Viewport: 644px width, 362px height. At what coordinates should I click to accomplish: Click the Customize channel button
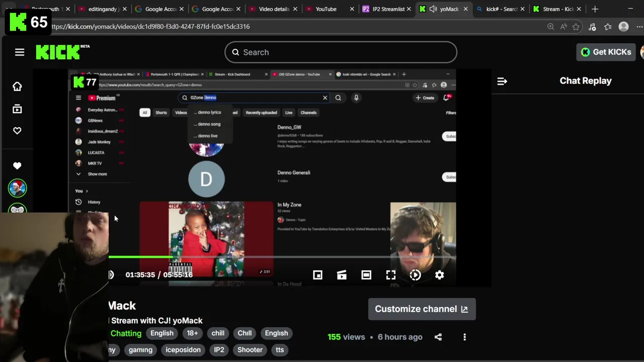[422, 309]
